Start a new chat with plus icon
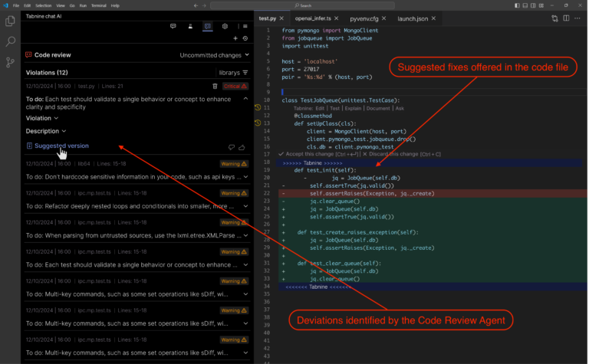The height and width of the screenshot is (364, 589). (235, 38)
